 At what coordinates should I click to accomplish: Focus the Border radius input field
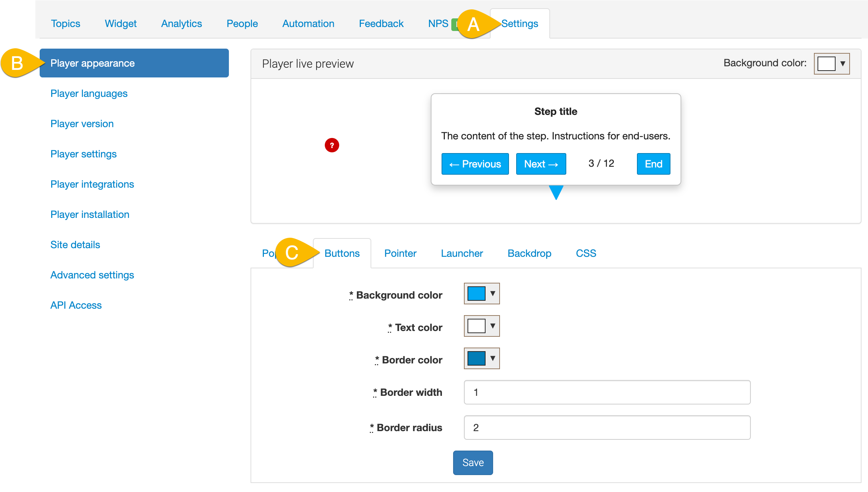(607, 428)
